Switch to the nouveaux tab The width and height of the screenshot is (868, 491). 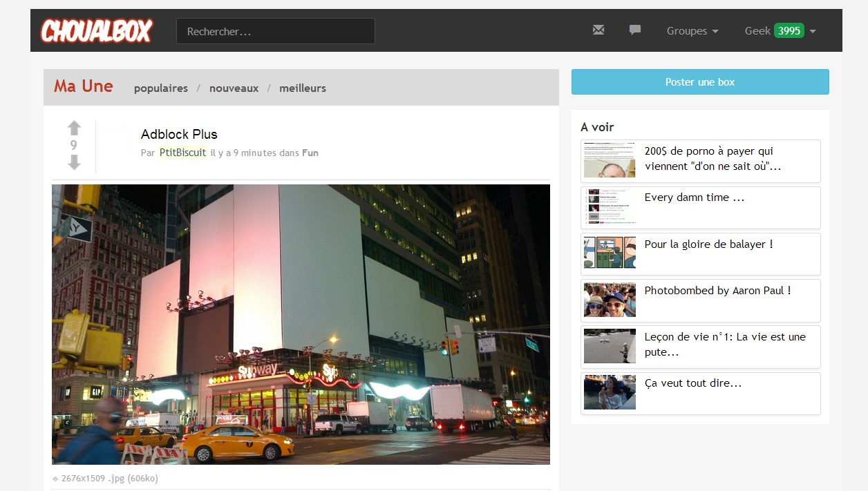tap(234, 88)
